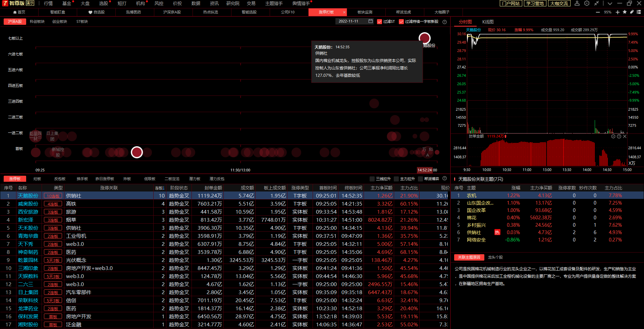Open the 行情 menu
This screenshot has width=644, height=329.
[x=48, y=3]
